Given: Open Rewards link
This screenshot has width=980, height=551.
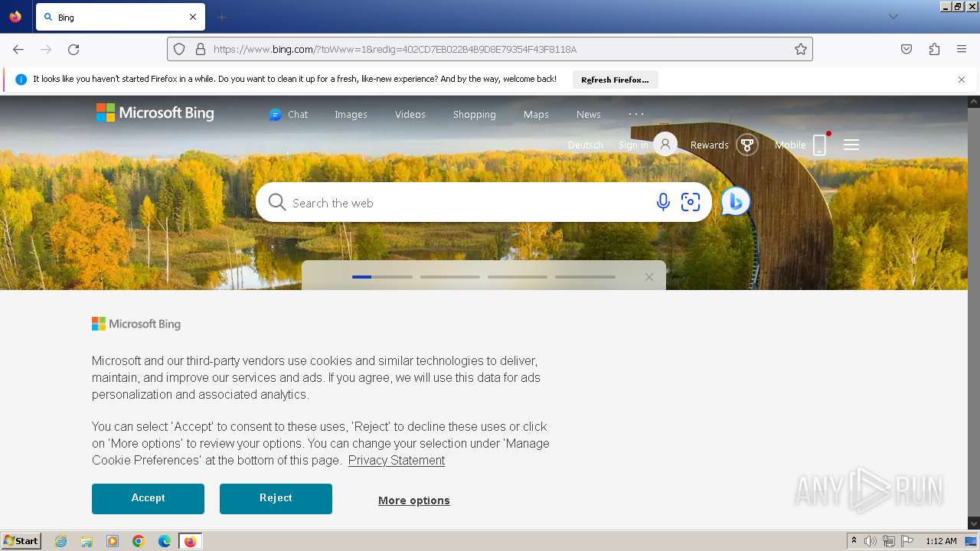Looking at the screenshot, I should click(x=710, y=145).
